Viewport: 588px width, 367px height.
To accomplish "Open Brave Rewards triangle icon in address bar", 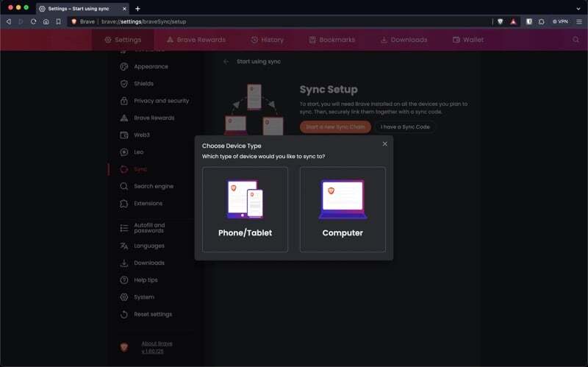I will (x=513, y=22).
